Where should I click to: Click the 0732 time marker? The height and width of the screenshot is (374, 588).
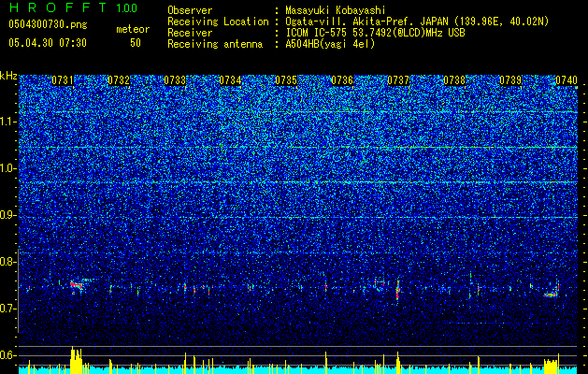119,80
